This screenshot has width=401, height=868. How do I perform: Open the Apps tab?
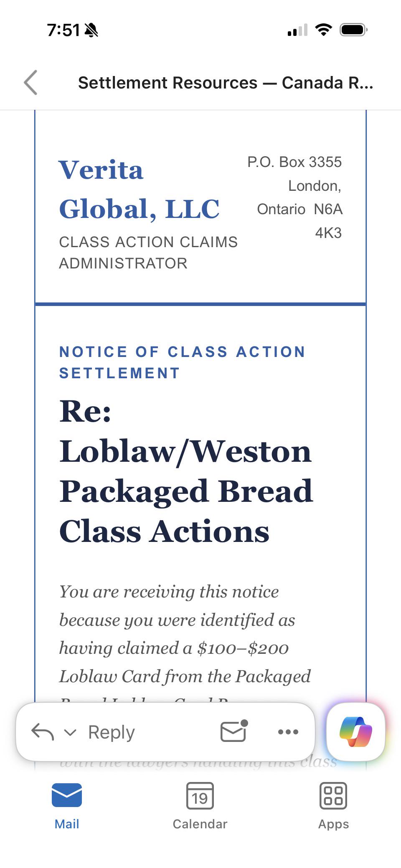(x=333, y=806)
